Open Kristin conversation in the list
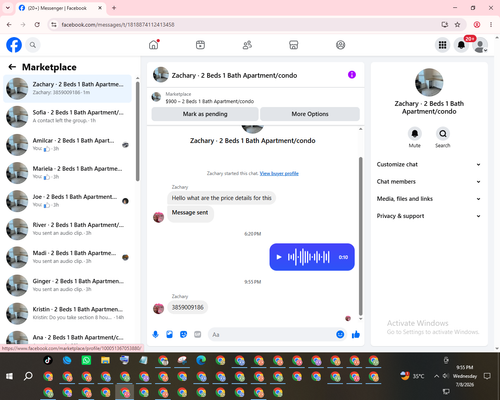Screen dimensions: 500x400 click(x=67, y=313)
